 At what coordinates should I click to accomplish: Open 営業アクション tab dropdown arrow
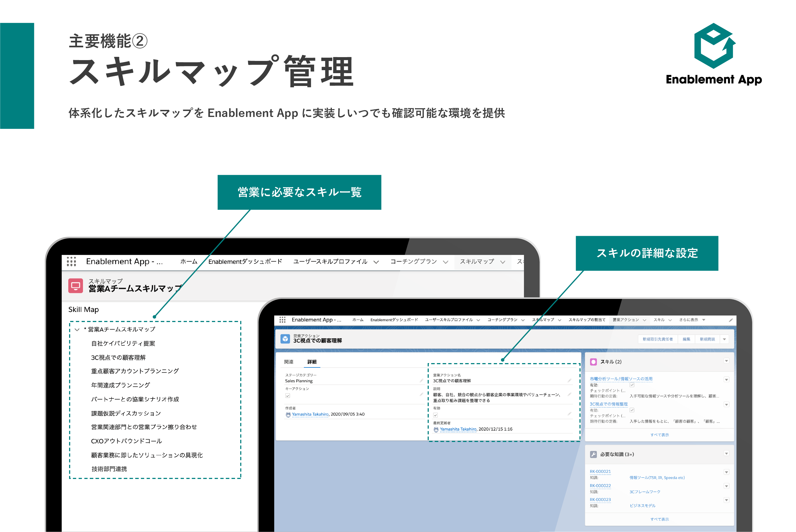tap(644, 320)
